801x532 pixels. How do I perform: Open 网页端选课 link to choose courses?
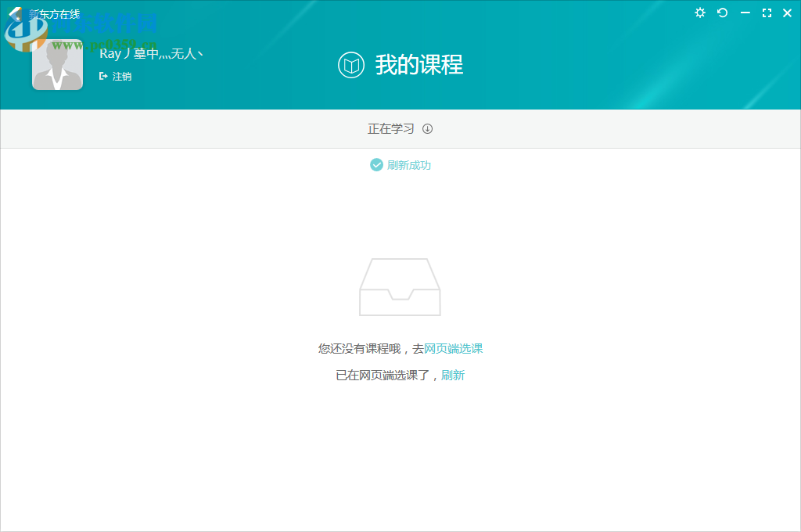[x=454, y=348]
